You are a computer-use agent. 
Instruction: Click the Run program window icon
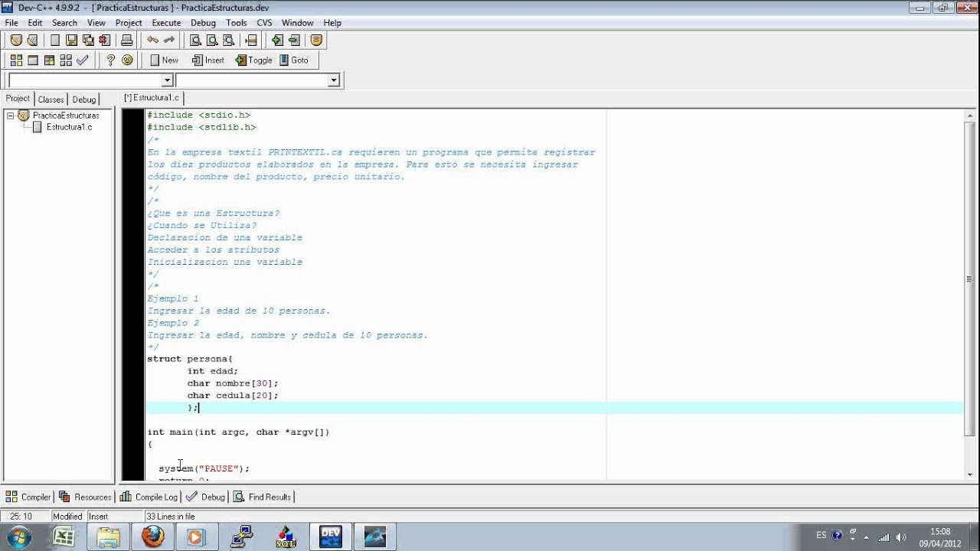coord(33,60)
